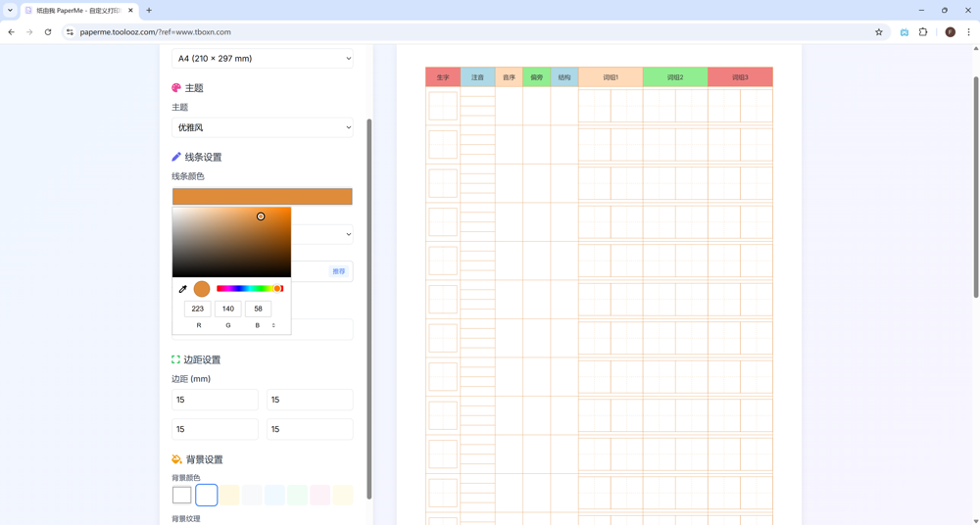Open the browser extensions puzzle icon

tap(923, 32)
